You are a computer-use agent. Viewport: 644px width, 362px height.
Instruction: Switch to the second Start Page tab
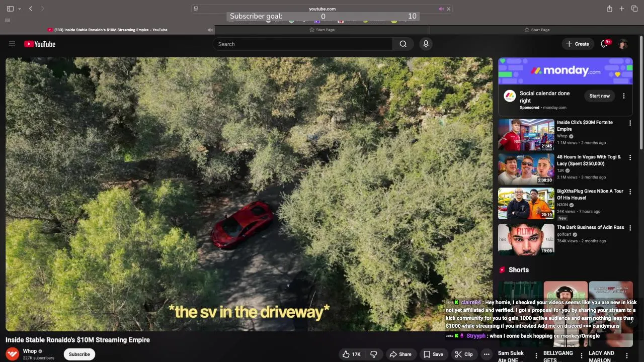pos(536,30)
